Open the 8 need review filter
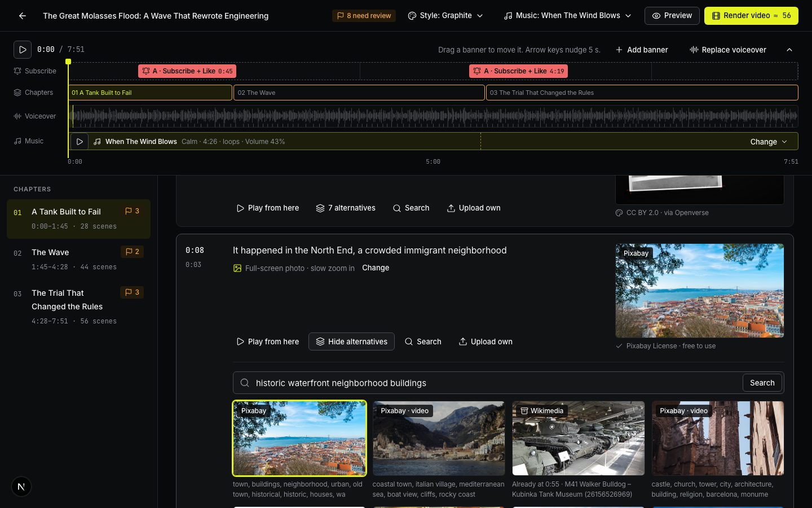Screen dimensions: 812x508 [364, 16]
